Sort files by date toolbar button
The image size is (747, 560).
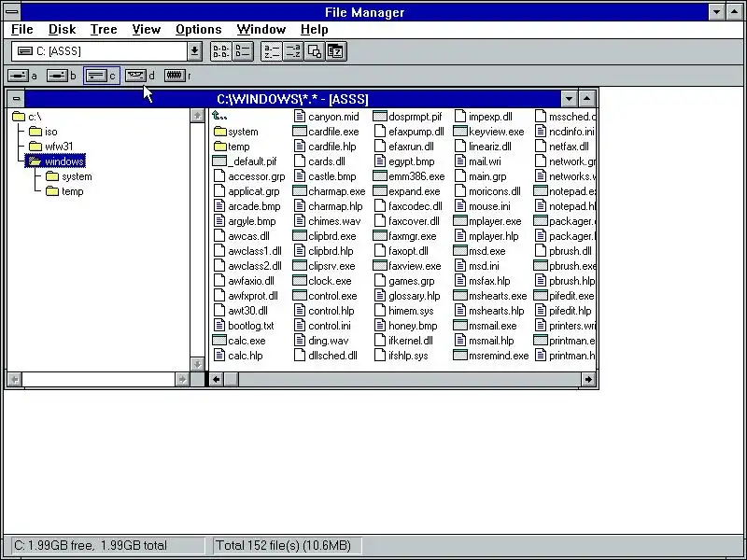click(x=336, y=51)
